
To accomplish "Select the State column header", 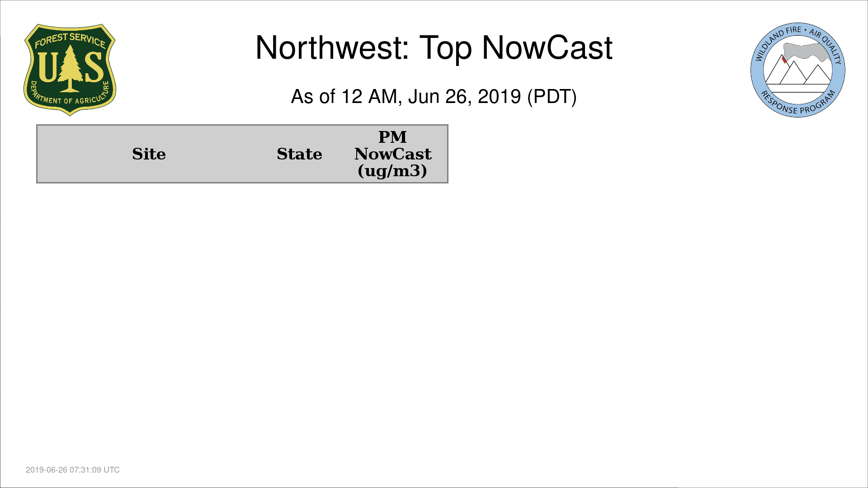I will pyautogui.click(x=299, y=154).
